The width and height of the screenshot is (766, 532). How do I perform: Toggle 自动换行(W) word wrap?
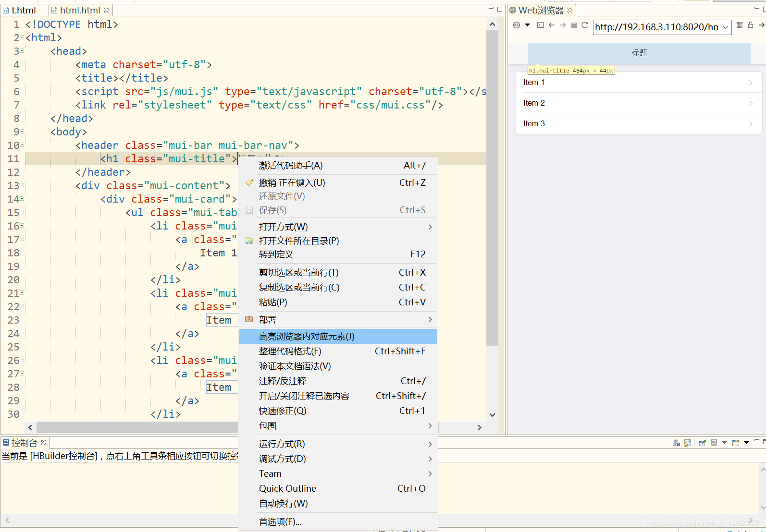(x=338, y=504)
